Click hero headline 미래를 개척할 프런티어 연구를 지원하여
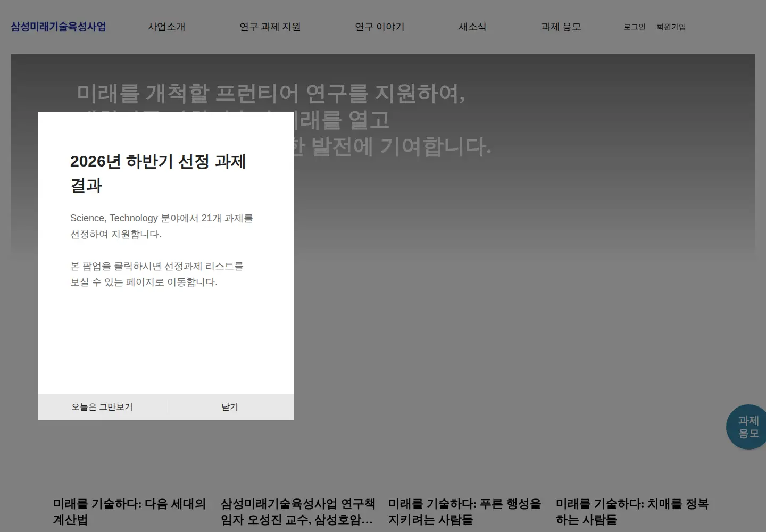This screenshot has height=532, width=766. click(x=271, y=93)
